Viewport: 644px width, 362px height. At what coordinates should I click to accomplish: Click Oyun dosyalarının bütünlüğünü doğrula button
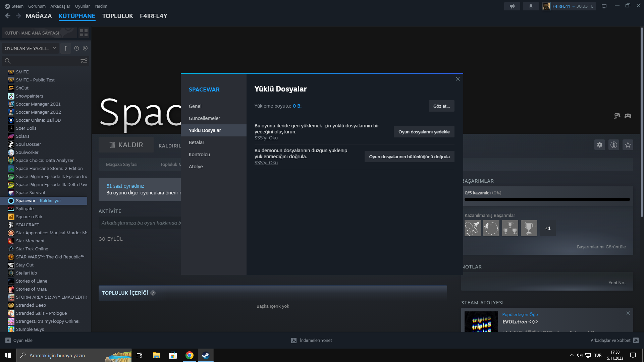click(409, 157)
